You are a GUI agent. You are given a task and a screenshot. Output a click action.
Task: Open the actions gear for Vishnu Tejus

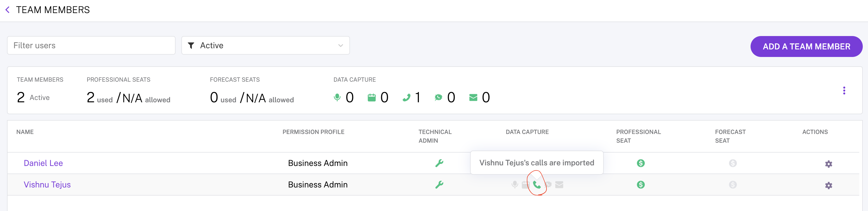828,185
